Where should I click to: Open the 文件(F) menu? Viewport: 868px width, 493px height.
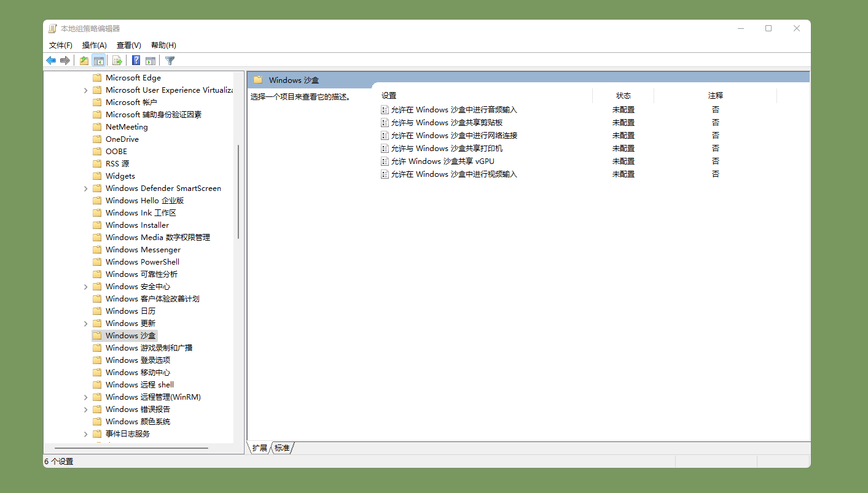point(61,45)
